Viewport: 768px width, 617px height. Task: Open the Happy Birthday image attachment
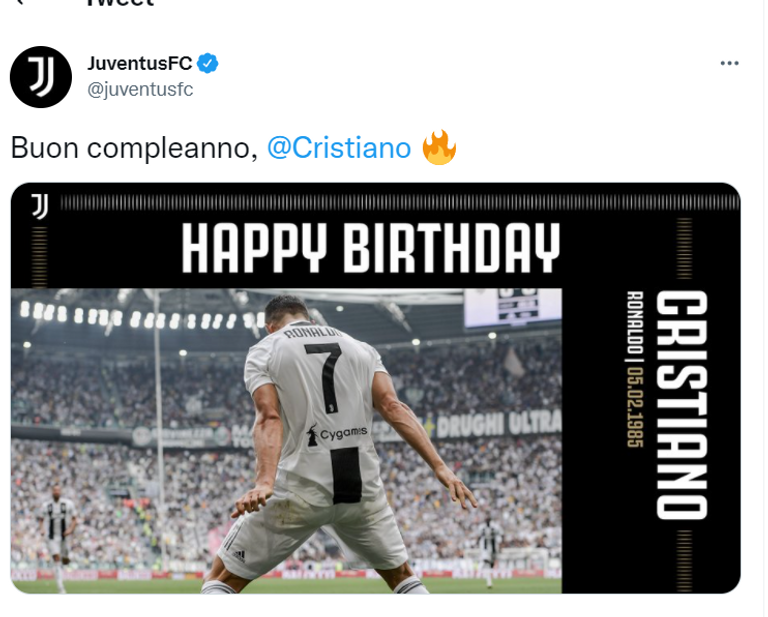pyautogui.click(x=375, y=388)
